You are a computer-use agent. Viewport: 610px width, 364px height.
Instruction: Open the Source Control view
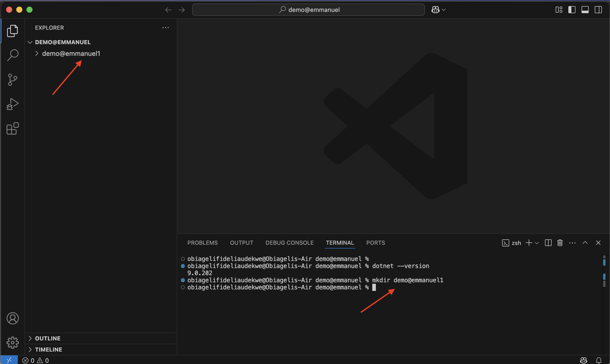tap(12, 80)
